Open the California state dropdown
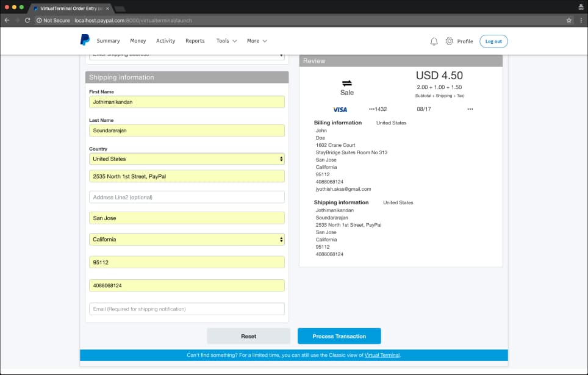The image size is (588, 375). pos(187,240)
